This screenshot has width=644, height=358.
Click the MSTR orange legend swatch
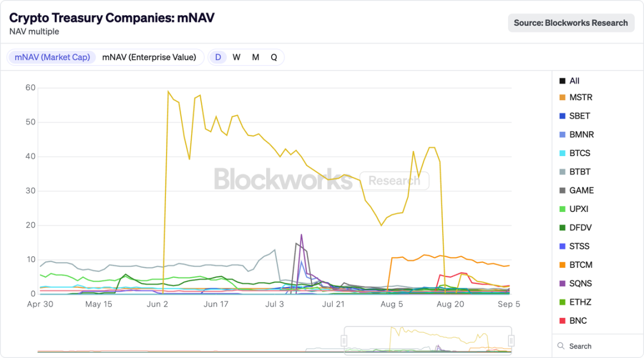[x=562, y=98]
